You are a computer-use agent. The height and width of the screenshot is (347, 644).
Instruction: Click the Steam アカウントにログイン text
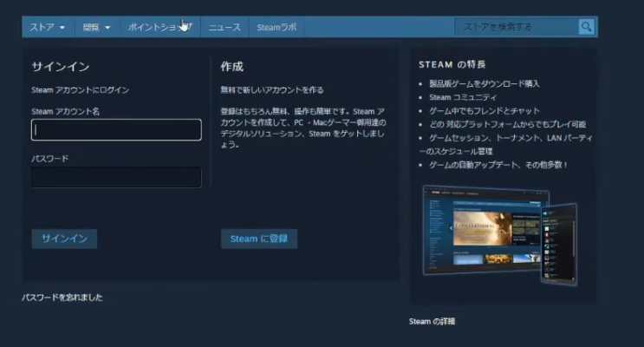point(80,90)
